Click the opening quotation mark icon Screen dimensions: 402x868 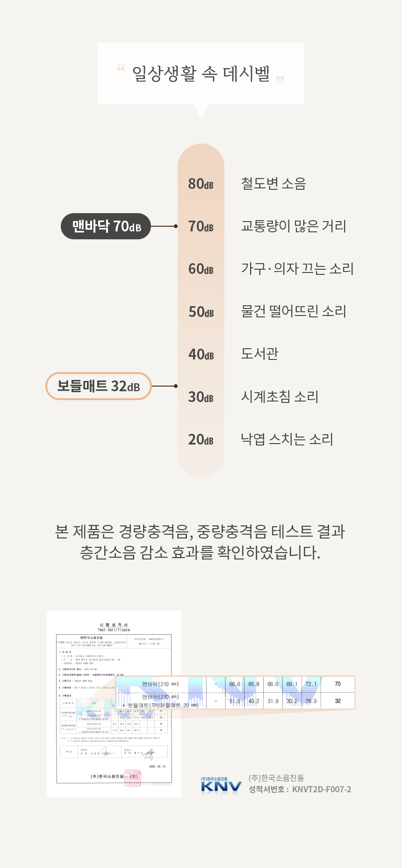pyautogui.click(x=121, y=69)
